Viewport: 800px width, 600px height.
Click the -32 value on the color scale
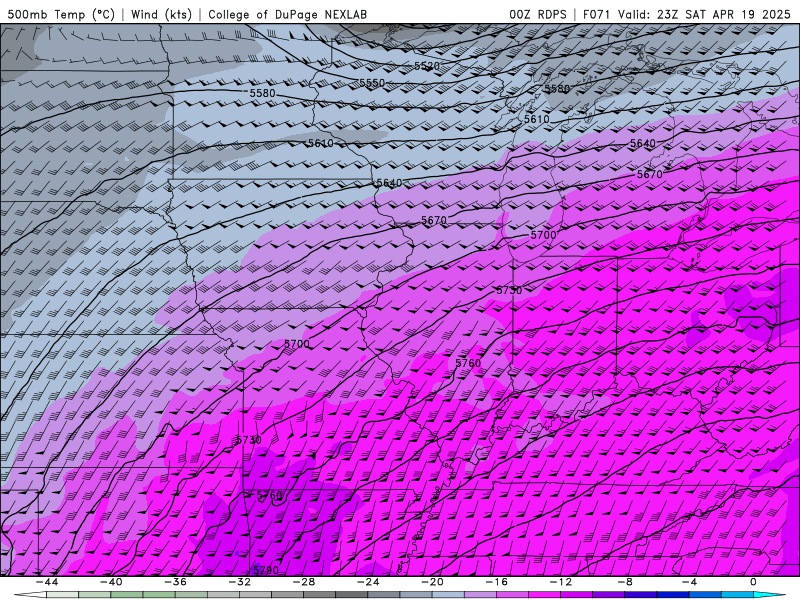[x=239, y=582]
